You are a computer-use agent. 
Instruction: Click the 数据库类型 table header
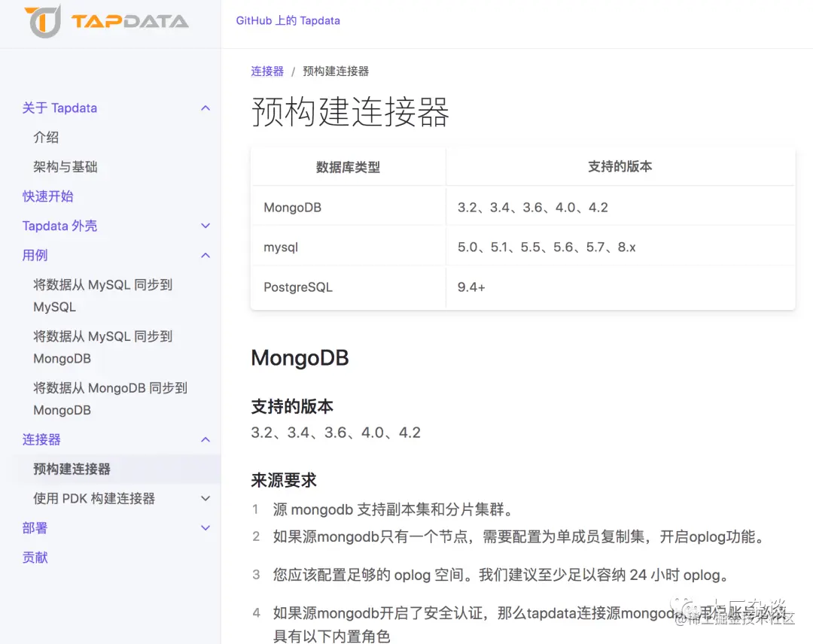[x=348, y=167]
